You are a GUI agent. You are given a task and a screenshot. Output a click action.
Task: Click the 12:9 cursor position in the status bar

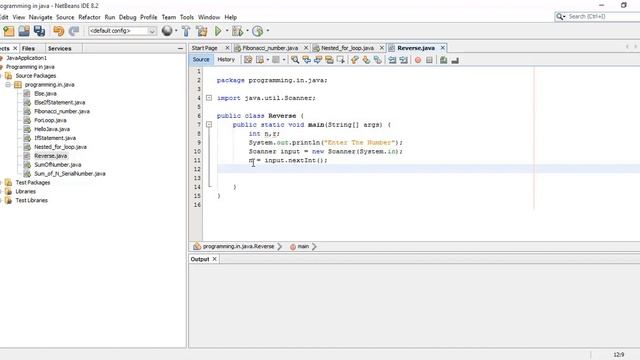[x=618, y=355]
